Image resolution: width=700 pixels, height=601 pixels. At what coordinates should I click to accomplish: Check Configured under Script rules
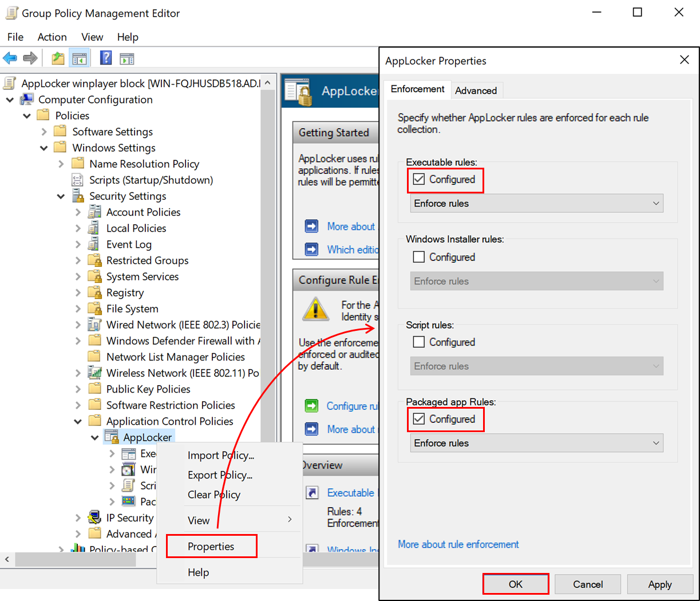pyautogui.click(x=419, y=342)
